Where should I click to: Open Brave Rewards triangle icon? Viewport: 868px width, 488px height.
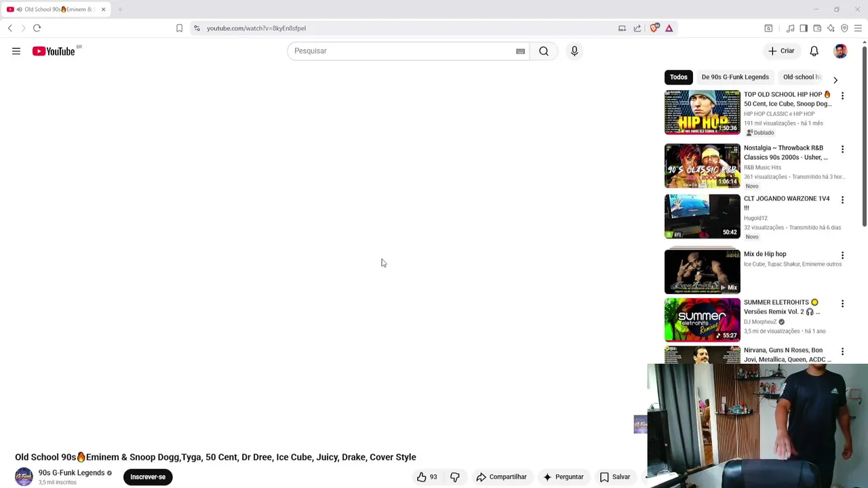tap(669, 28)
